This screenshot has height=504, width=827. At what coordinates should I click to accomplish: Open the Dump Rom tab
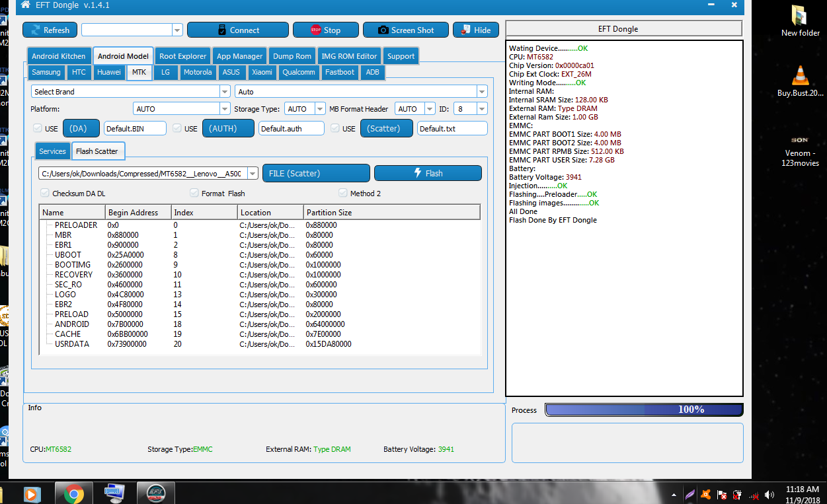coord(292,56)
